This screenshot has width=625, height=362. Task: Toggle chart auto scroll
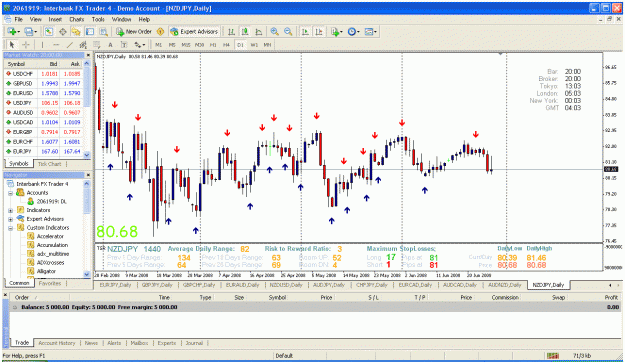[x=305, y=31]
